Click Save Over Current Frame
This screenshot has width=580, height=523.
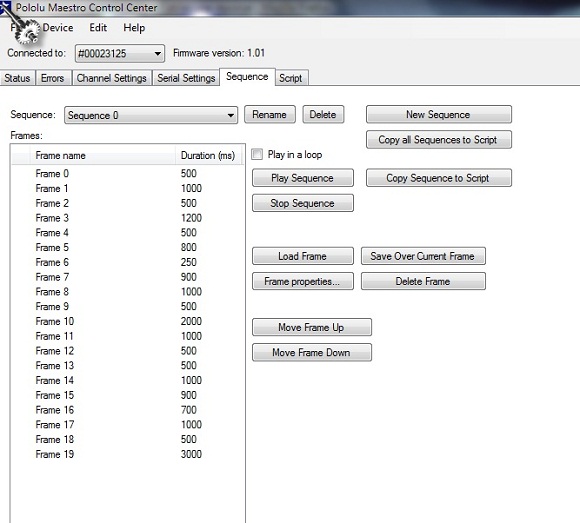click(x=423, y=256)
